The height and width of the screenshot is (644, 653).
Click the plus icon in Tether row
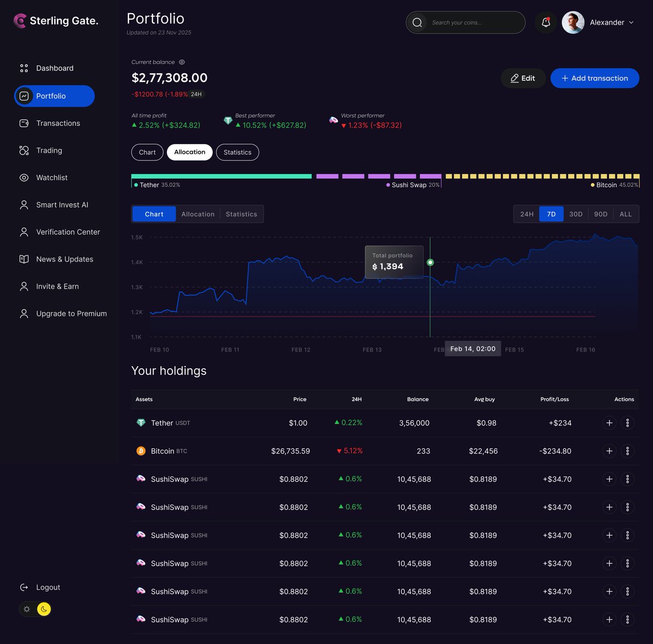point(609,423)
